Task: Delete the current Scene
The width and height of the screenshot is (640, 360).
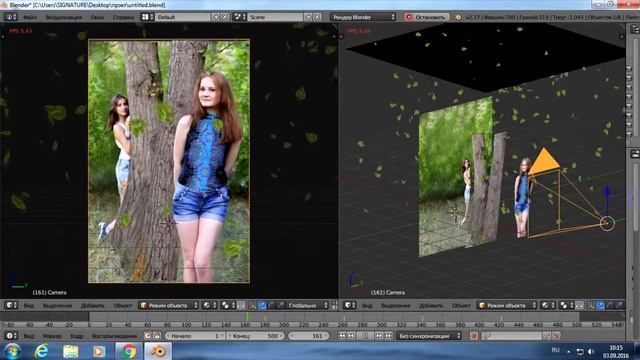Action: click(x=317, y=17)
